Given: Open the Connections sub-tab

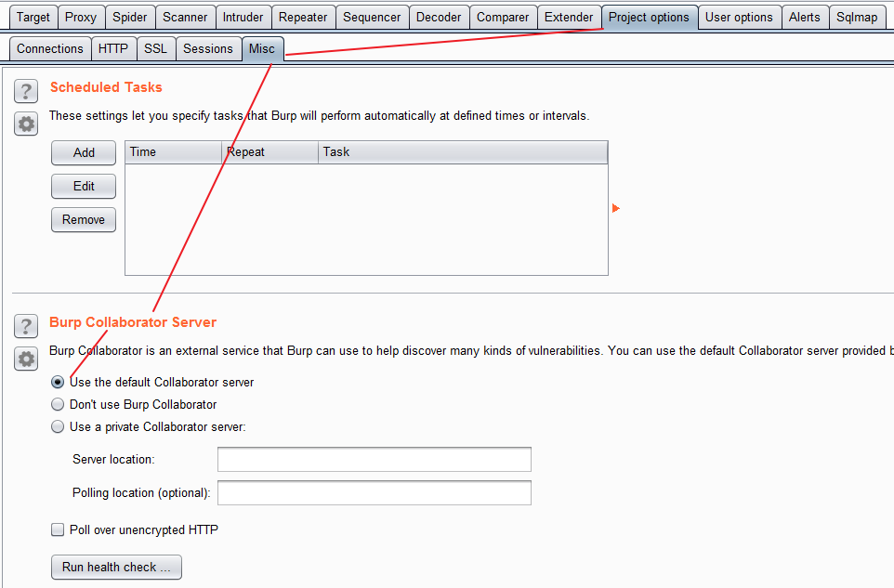Looking at the screenshot, I should coord(50,48).
